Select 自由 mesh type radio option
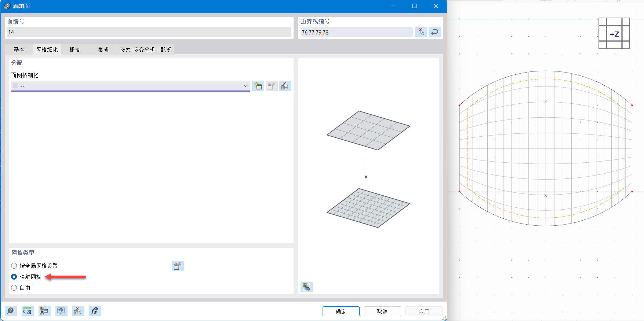This screenshot has width=644, height=321. click(x=14, y=288)
